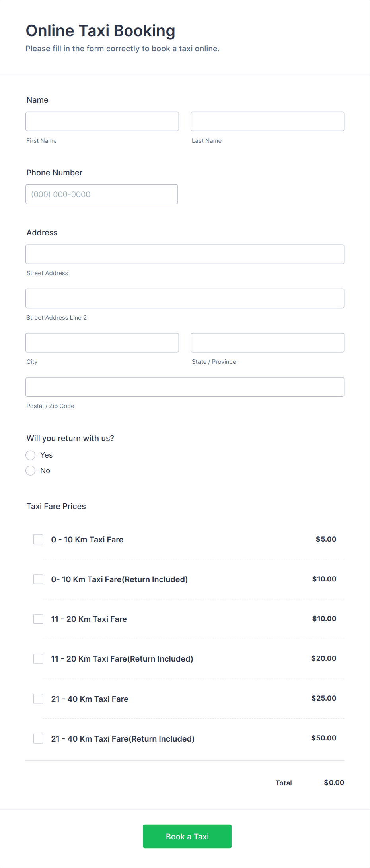Check the 11 - 20 Km Taxi Fare option
Viewport: 370px width, 868px height.
(x=38, y=619)
